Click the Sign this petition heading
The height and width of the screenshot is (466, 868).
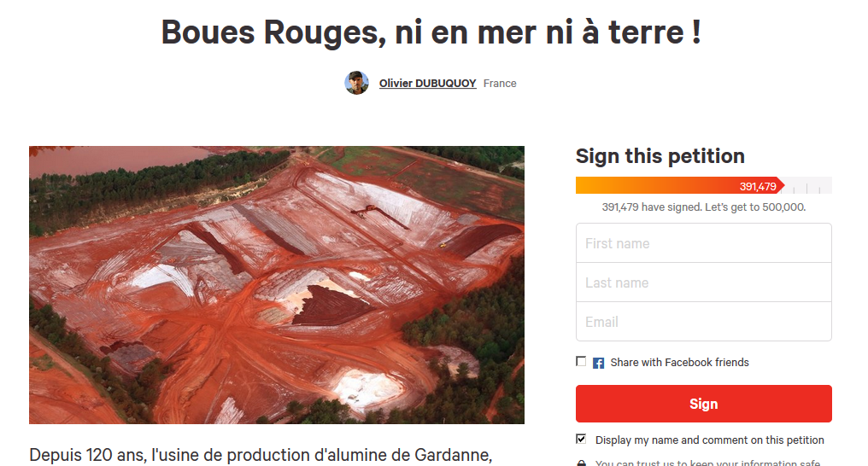tap(660, 156)
